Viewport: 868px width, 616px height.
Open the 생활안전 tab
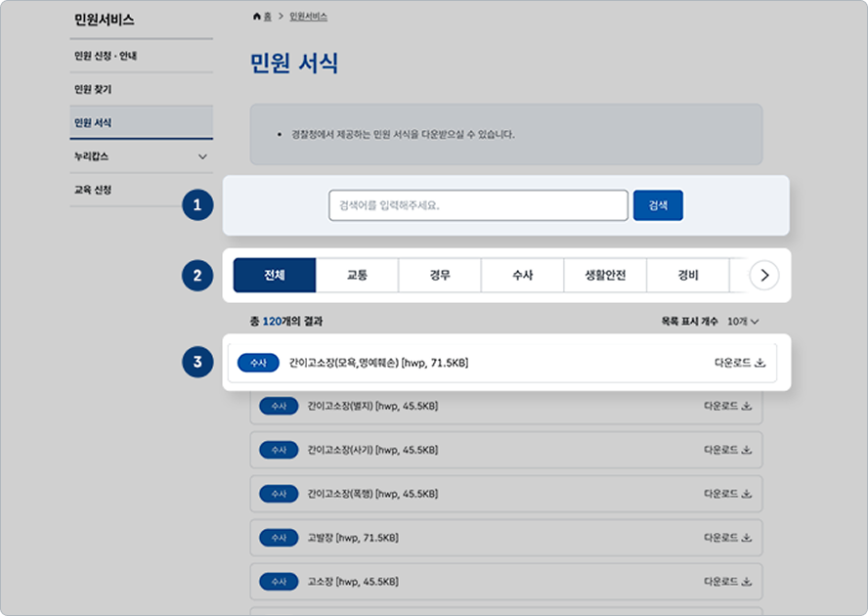point(605,276)
